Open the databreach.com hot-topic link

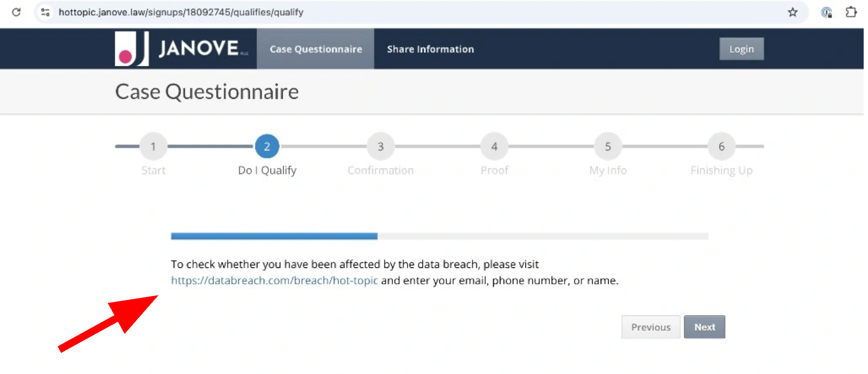click(x=274, y=280)
